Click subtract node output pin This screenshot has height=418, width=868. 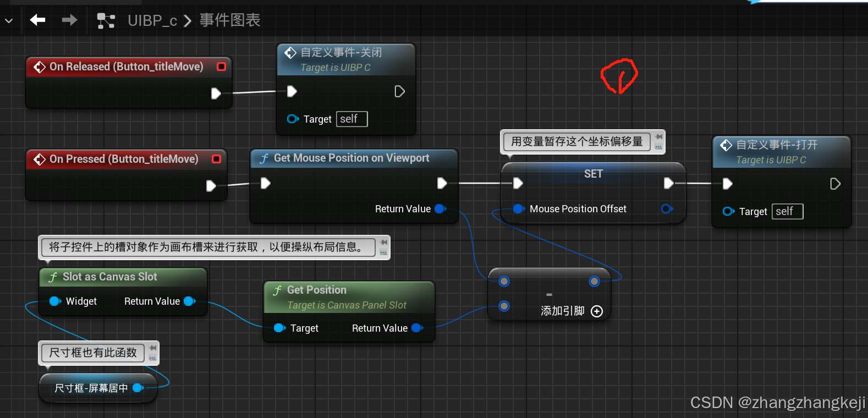594,282
